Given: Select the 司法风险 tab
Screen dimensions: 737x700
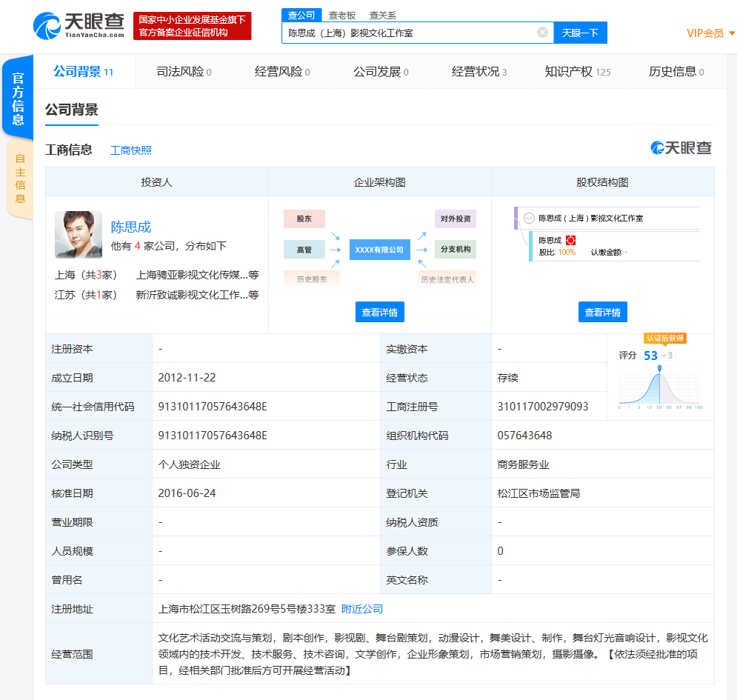Looking at the screenshot, I should click(x=184, y=71).
